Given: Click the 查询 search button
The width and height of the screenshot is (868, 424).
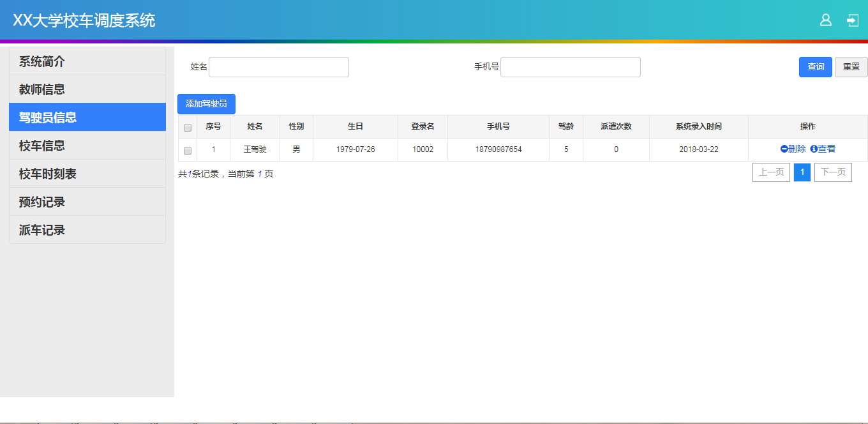Looking at the screenshot, I should click(x=816, y=67).
